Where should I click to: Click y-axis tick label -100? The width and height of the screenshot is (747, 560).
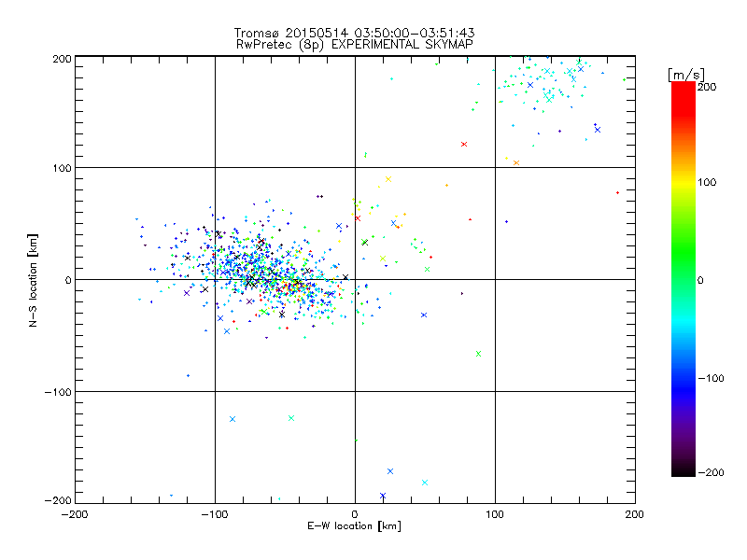pyautogui.click(x=58, y=392)
